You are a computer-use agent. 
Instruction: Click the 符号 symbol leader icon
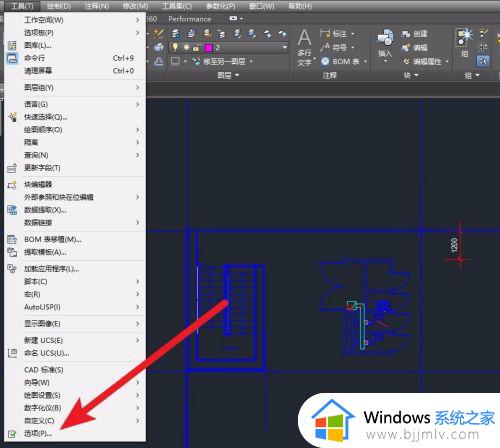click(325, 47)
